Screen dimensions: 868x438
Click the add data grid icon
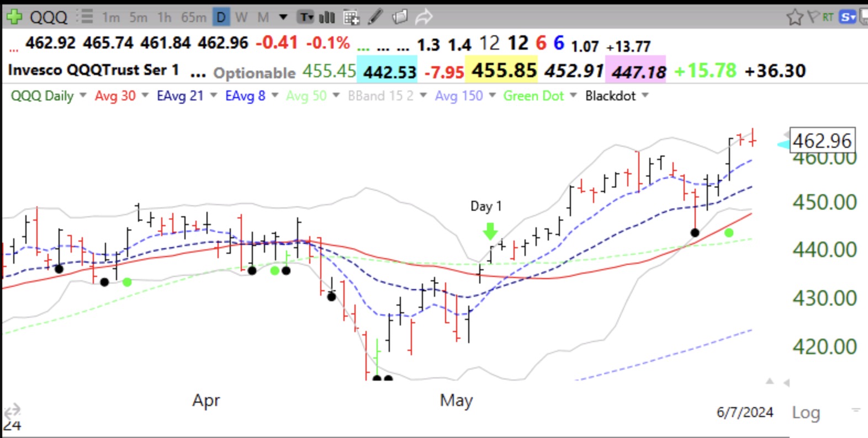click(x=351, y=18)
